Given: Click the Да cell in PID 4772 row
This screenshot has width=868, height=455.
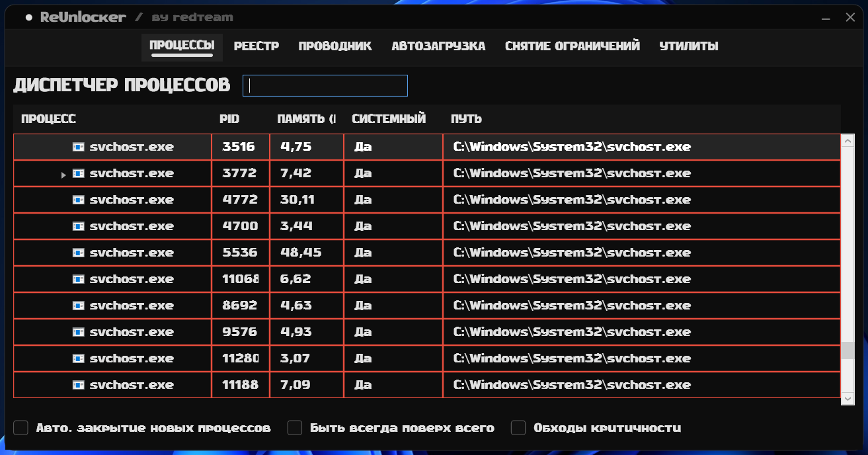Looking at the screenshot, I should (393, 200).
